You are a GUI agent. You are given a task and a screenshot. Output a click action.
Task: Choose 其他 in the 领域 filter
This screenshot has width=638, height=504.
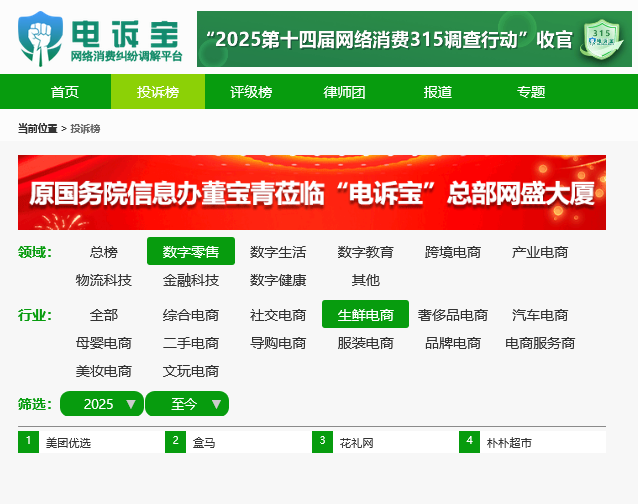[x=365, y=280]
